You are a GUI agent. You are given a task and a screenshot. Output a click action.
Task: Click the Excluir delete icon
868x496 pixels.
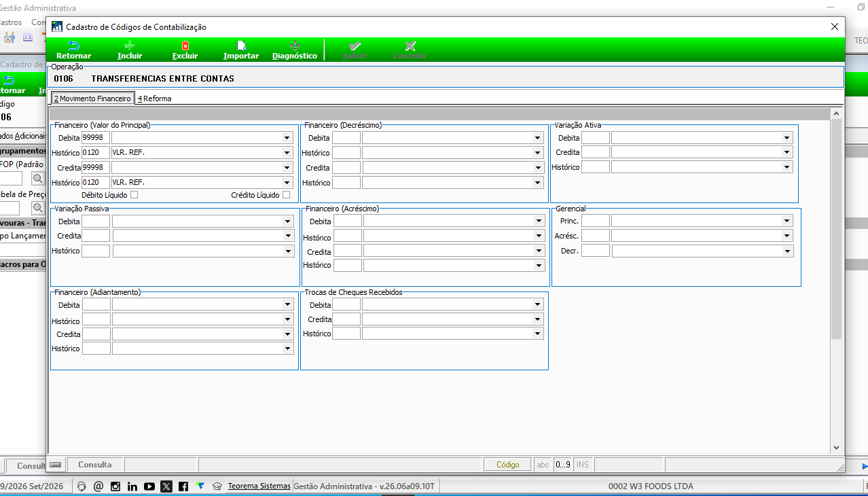185,46
